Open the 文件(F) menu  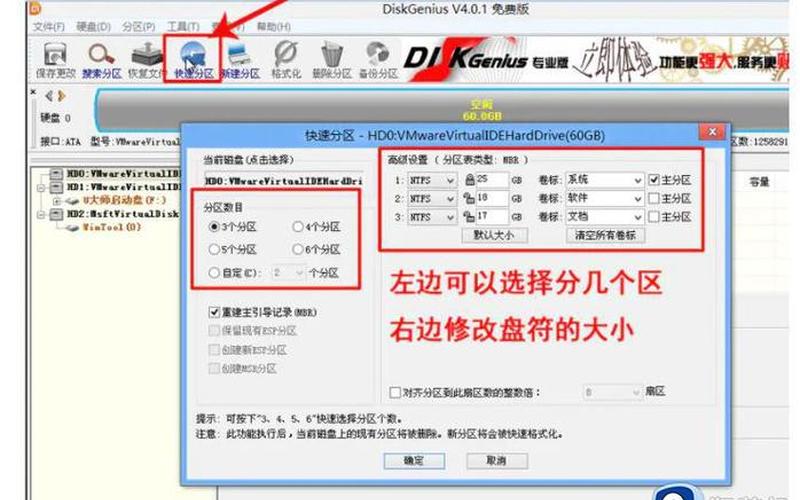(49, 26)
